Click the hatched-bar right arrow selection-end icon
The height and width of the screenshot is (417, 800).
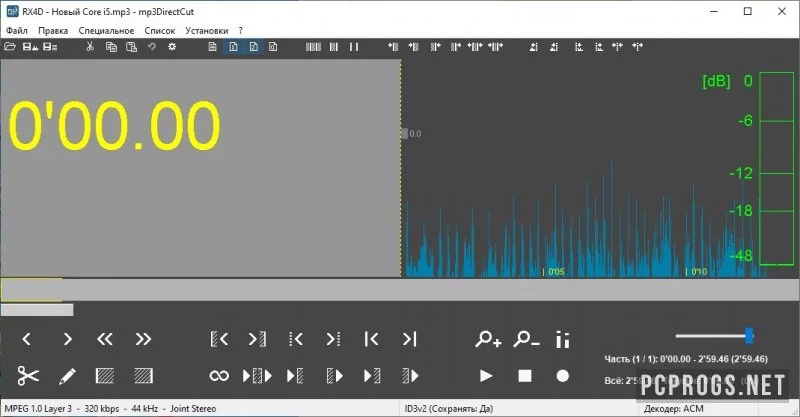pos(257,339)
